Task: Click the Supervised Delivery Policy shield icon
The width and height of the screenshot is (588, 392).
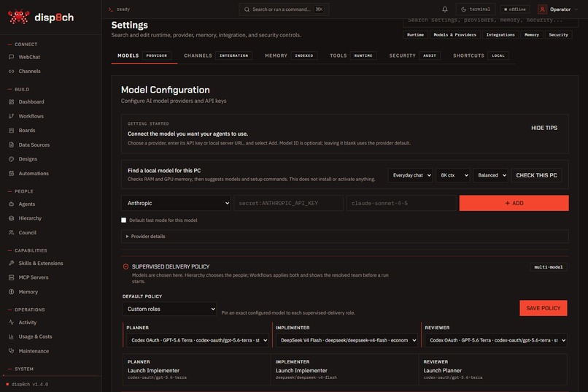Action: [125, 266]
